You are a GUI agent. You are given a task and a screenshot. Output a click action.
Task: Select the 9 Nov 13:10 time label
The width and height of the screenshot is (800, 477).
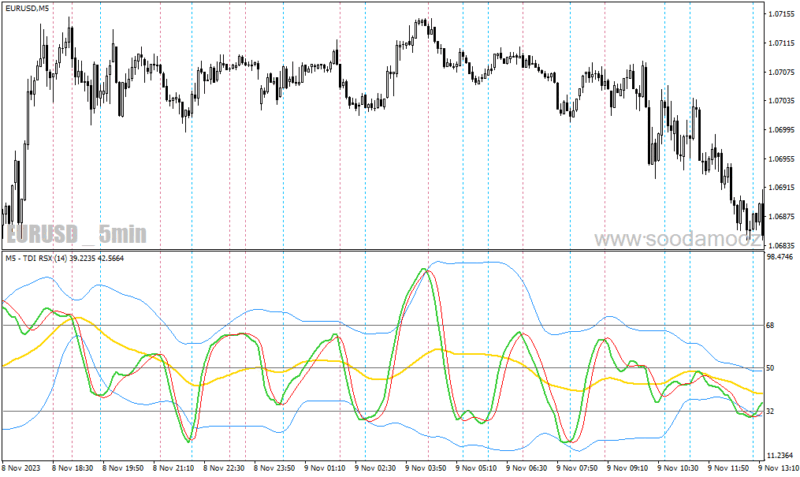click(778, 467)
